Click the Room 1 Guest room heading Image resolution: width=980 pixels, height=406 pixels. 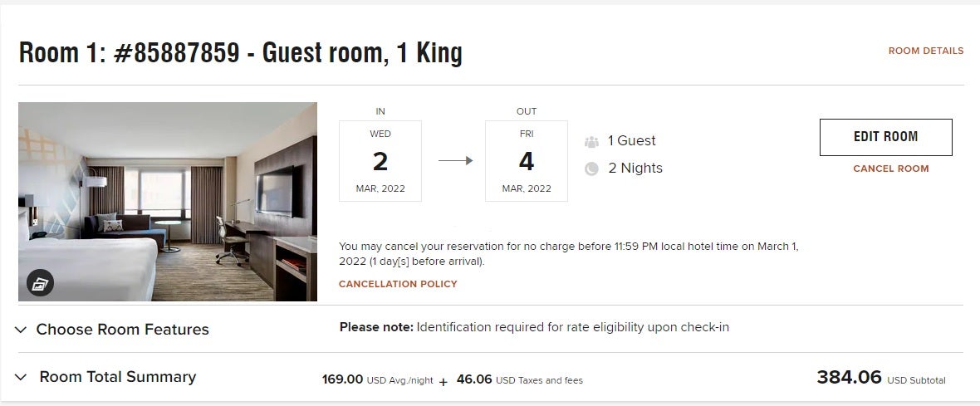240,53
